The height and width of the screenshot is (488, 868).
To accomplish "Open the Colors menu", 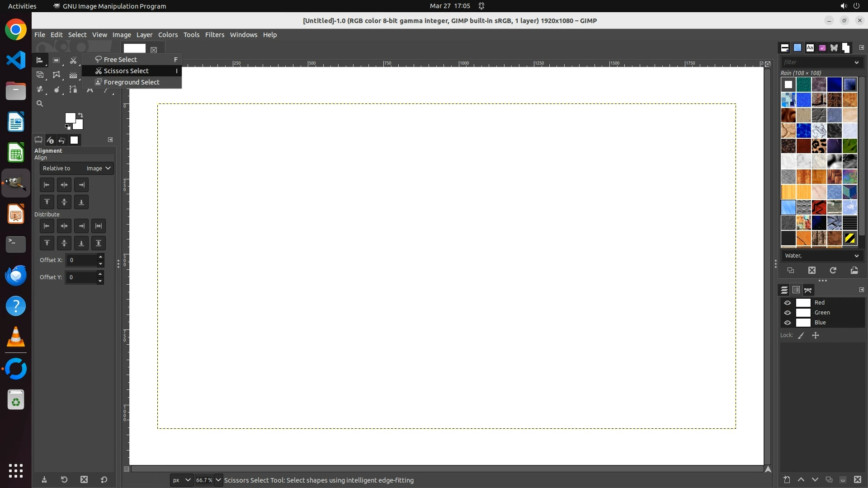I will (168, 35).
